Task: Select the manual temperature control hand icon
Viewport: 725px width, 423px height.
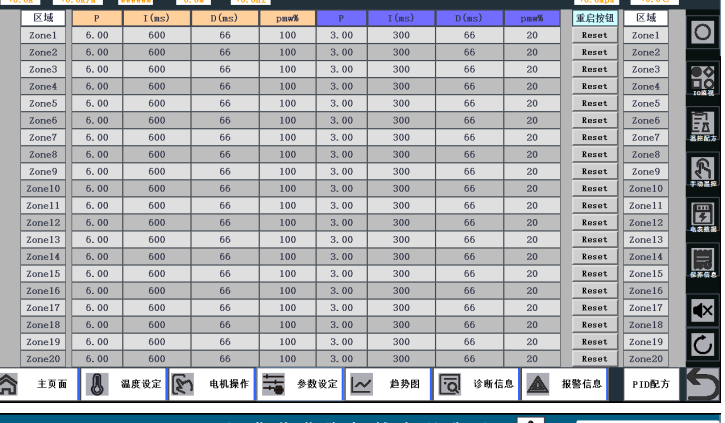Action: (x=703, y=170)
